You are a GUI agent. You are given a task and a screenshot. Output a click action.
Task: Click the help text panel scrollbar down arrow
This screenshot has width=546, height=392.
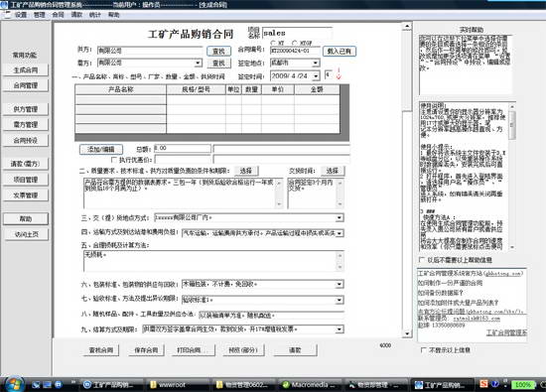click(x=512, y=247)
